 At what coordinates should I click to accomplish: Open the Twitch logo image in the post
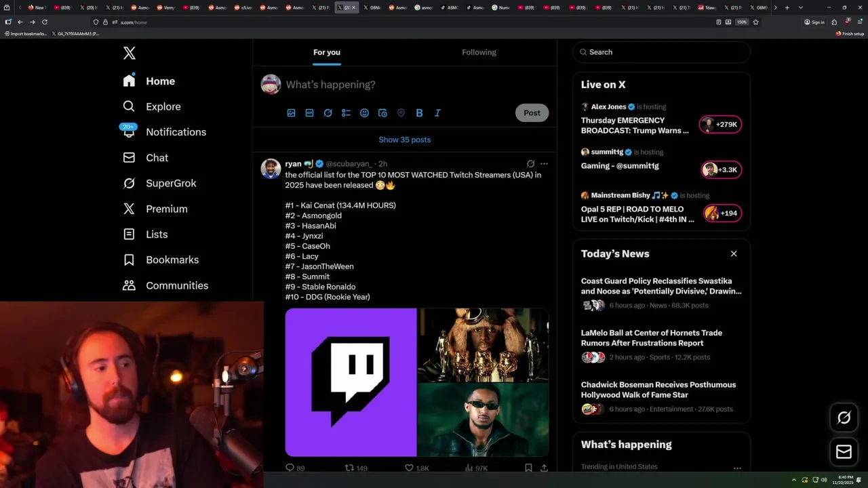pos(351,382)
